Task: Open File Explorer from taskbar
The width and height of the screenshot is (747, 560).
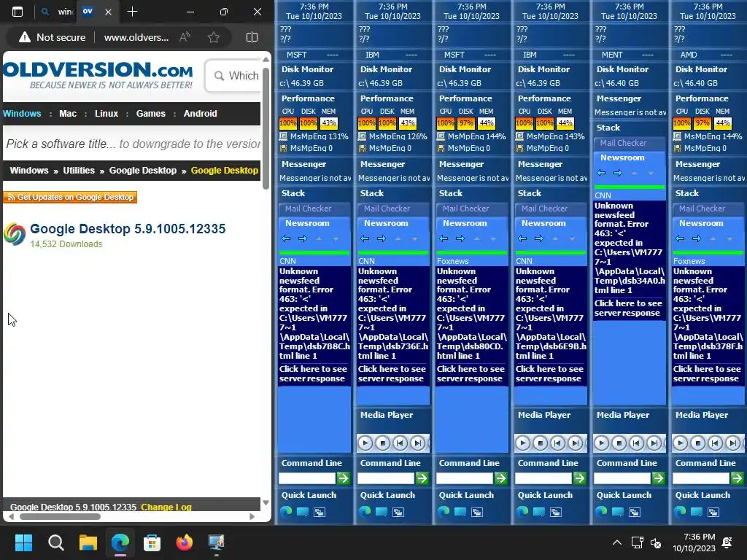Action: click(88, 542)
